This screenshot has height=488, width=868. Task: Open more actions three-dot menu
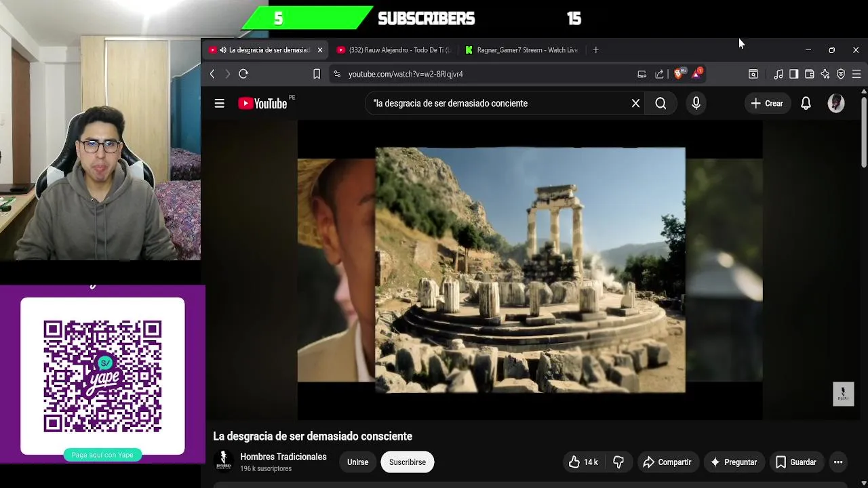[x=838, y=462]
